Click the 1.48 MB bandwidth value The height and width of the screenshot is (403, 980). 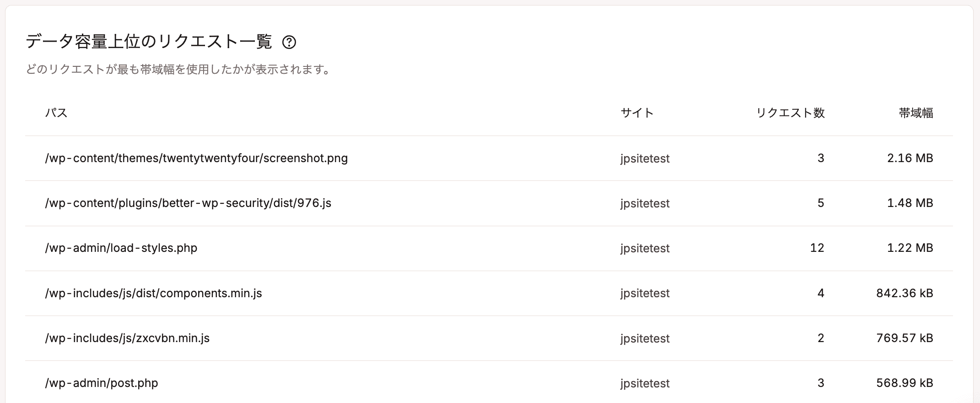tap(910, 203)
